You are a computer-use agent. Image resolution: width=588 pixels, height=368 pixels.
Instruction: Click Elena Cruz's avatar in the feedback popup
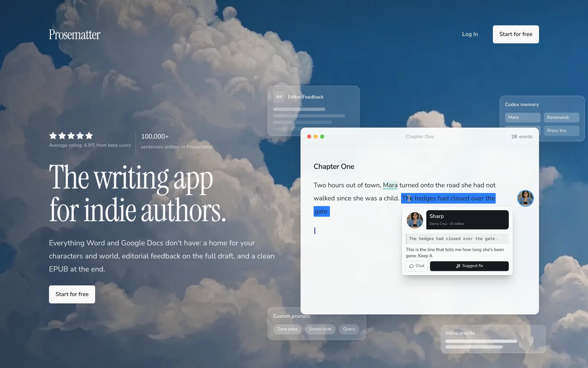(415, 220)
